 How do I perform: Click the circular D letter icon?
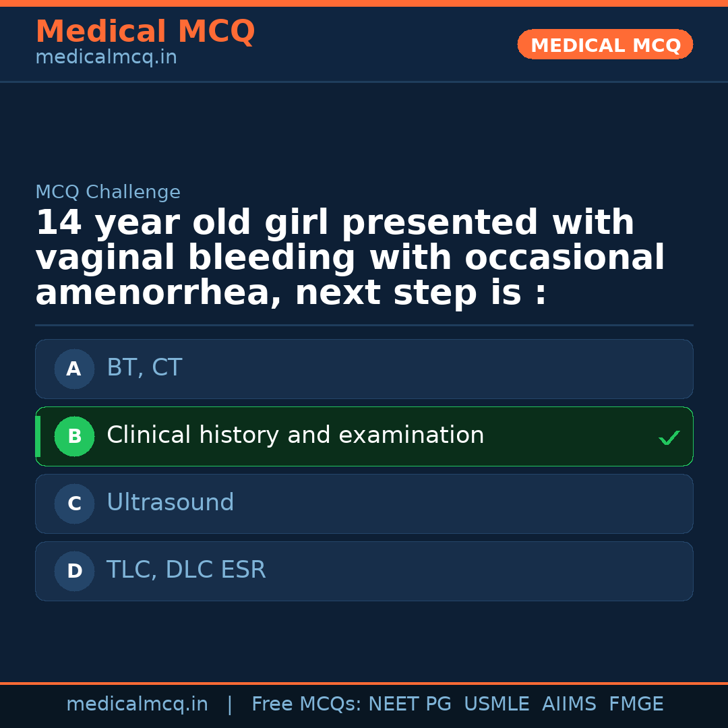coord(74,571)
